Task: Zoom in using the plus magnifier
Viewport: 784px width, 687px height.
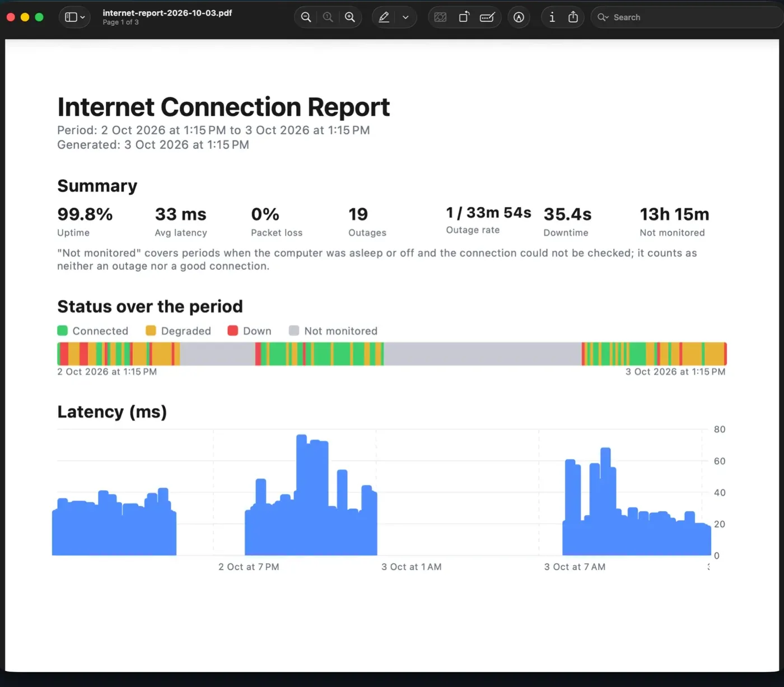Action: click(350, 17)
